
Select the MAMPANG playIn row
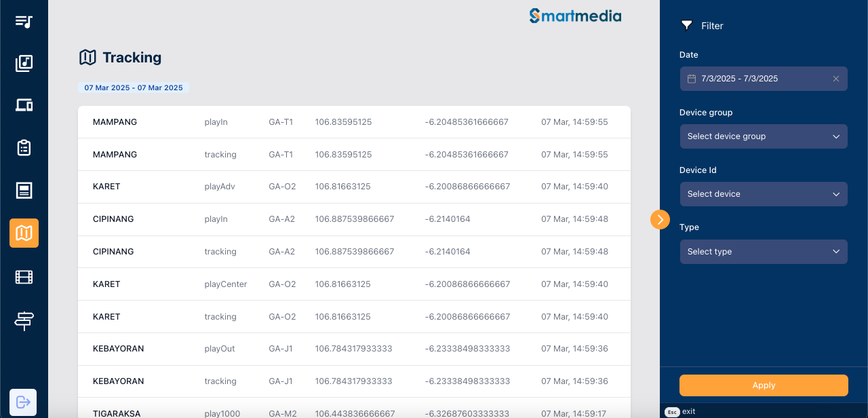tap(354, 122)
